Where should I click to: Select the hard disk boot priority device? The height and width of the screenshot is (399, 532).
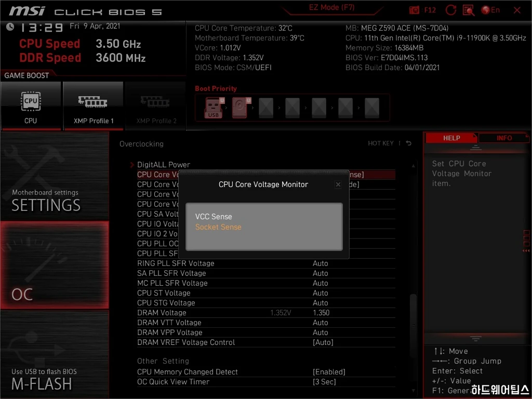click(x=241, y=108)
